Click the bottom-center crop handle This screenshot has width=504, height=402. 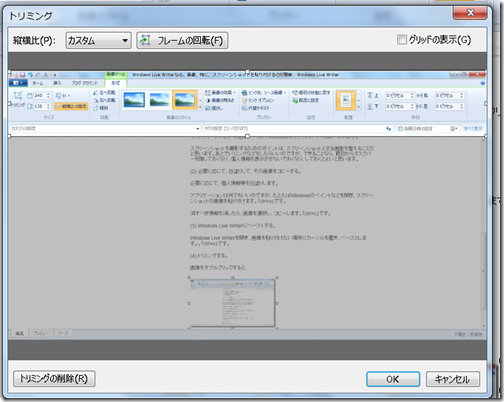(247, 136)
